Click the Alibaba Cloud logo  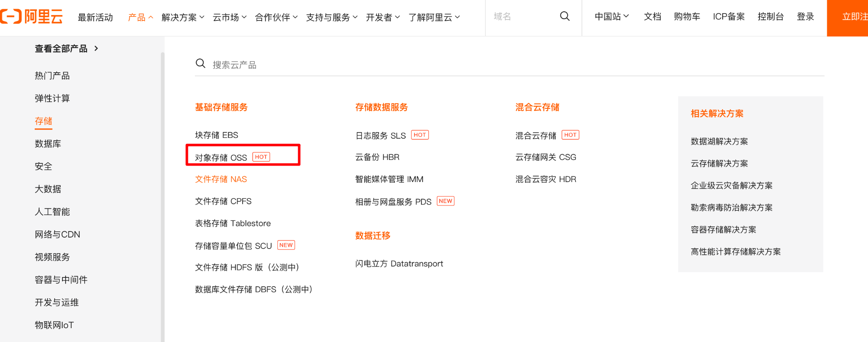(x=31, y=17)
